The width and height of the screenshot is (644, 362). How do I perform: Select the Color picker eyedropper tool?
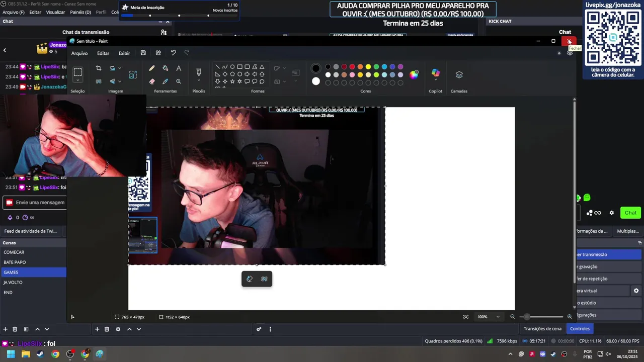click(x=165, y=81)
